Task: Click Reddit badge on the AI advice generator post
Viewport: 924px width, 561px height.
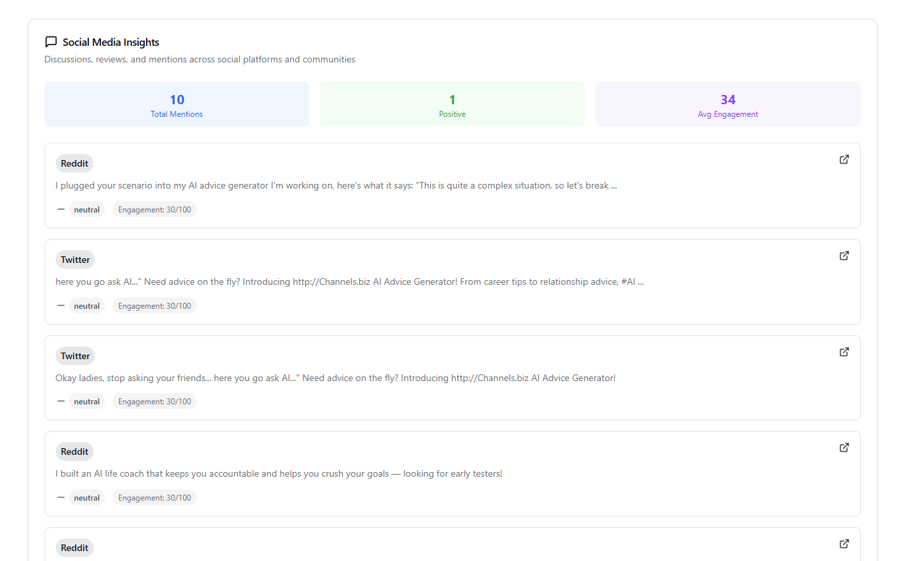Action: point(74,163)
